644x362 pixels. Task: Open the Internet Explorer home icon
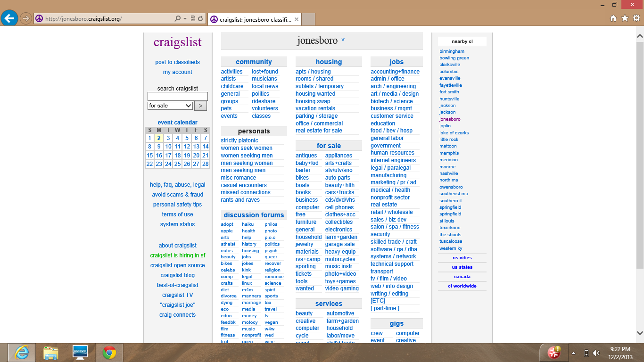(x=613, y=18)
